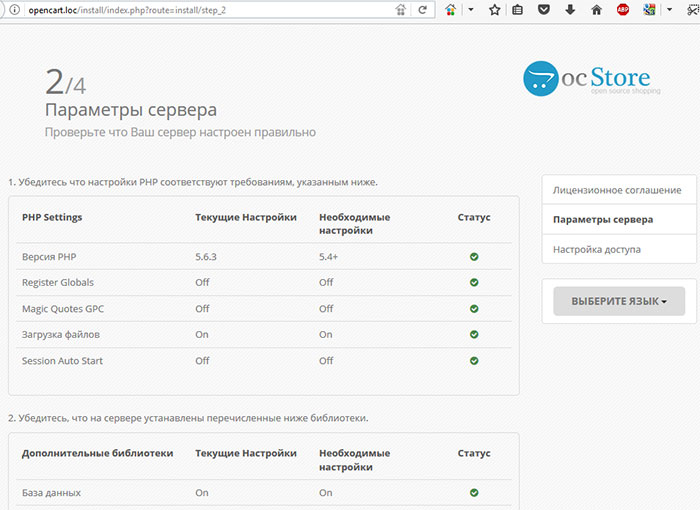Open the Adblock Plus extension icon
This screenshot has width=700, height=510.
coord(623,10)
